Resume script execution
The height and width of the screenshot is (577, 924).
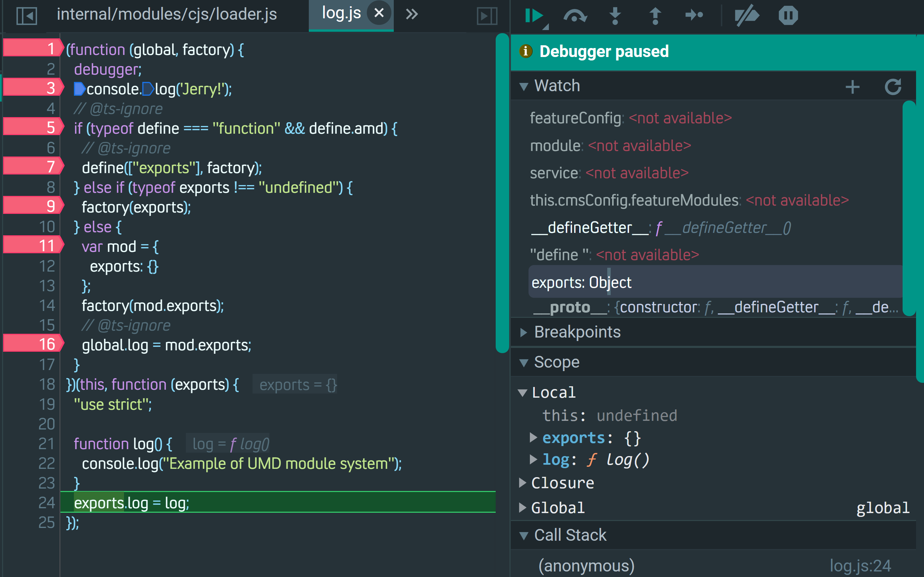click(x=534, y=16)
